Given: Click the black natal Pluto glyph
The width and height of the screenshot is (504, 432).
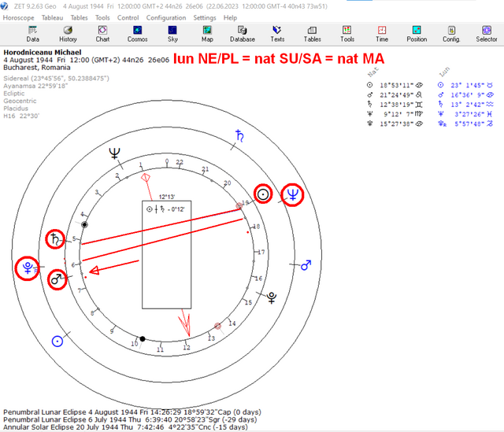Looking at the screenshot, I should (x=272, y=297).
